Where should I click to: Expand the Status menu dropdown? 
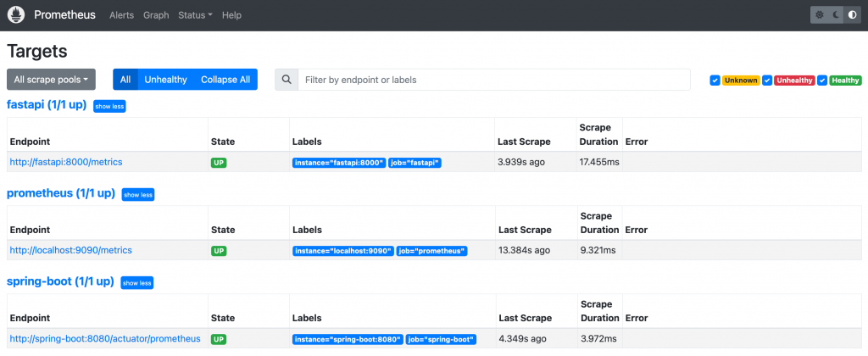[x=195, y=15]
